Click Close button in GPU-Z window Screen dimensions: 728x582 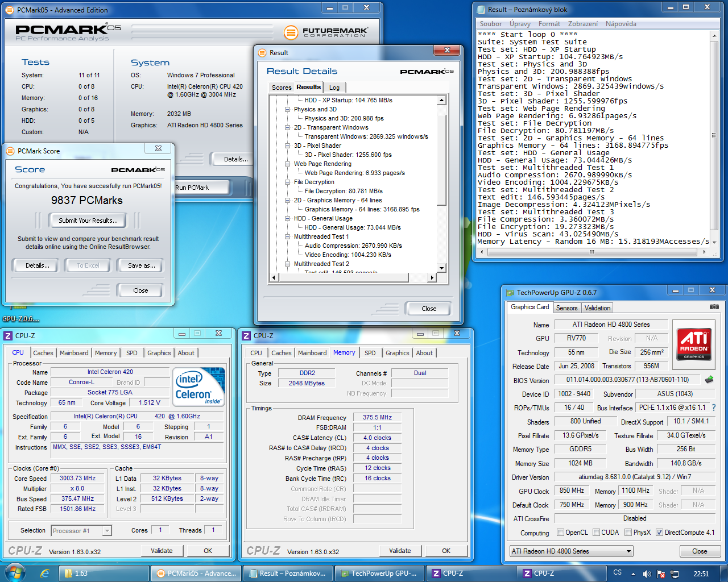point(700,551)
